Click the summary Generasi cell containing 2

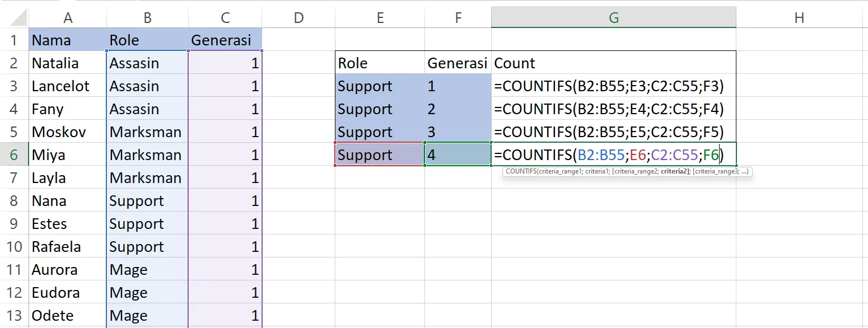pos(458,109)
